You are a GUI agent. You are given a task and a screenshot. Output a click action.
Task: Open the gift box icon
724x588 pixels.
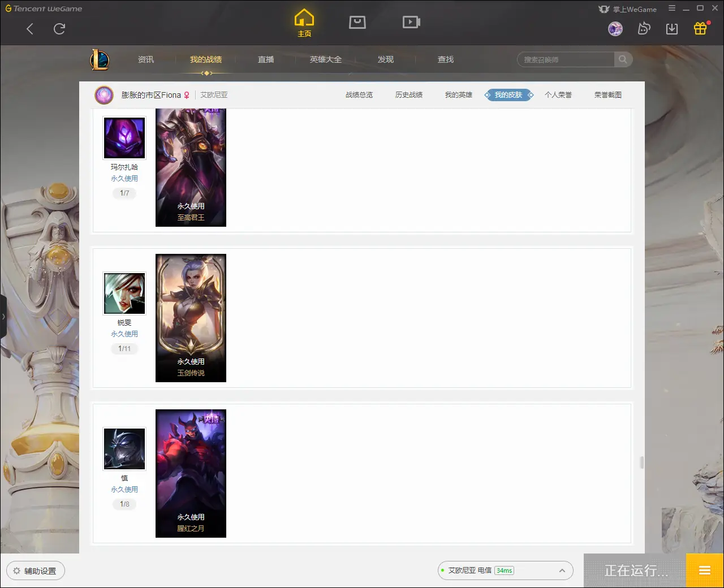pyautogui.click(x=700, y=28)
